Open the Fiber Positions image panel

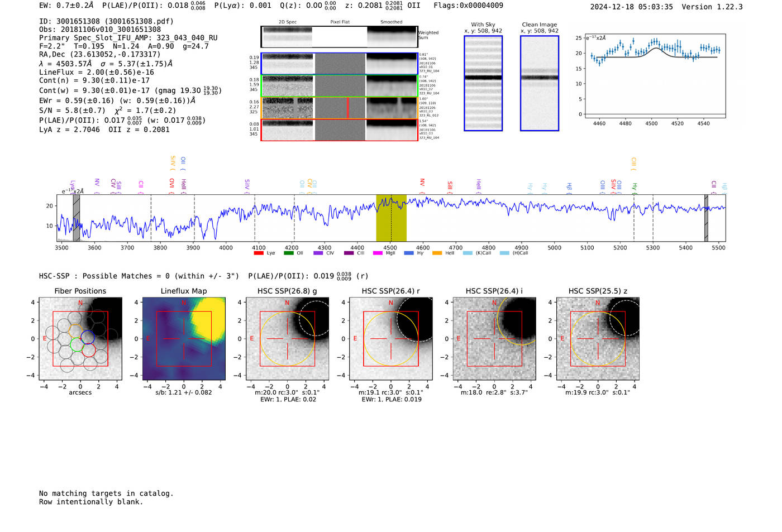point(80,339)
